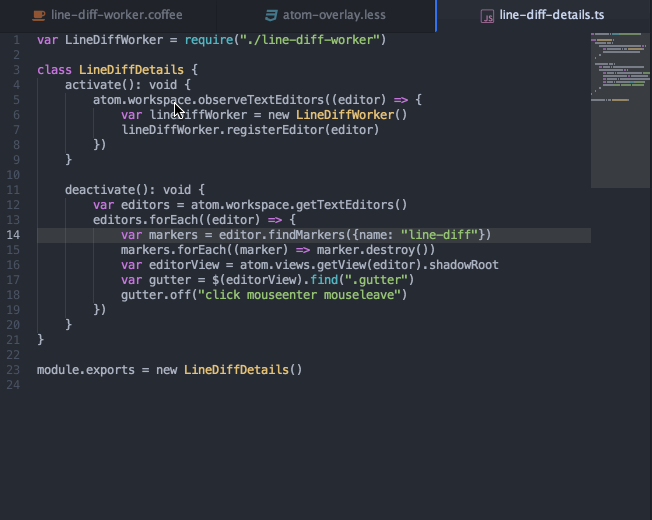Click 'var' keyword on line 12
The image size is (652, 520).
pos(103,205)
